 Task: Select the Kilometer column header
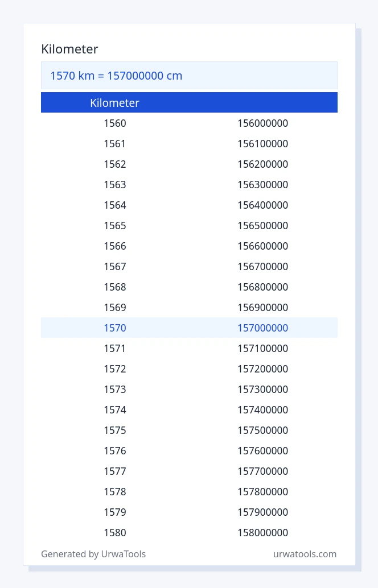[x=114, y=103]
